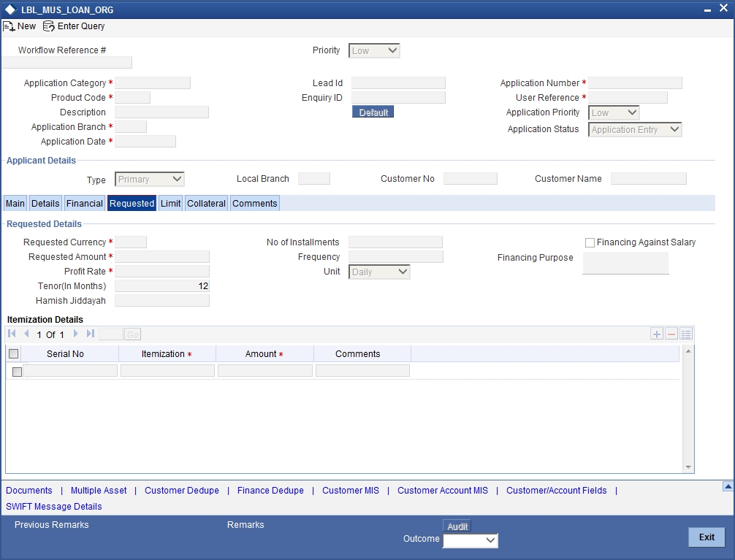Click the Hamish Jiddayah field

(x=162, y=300)
